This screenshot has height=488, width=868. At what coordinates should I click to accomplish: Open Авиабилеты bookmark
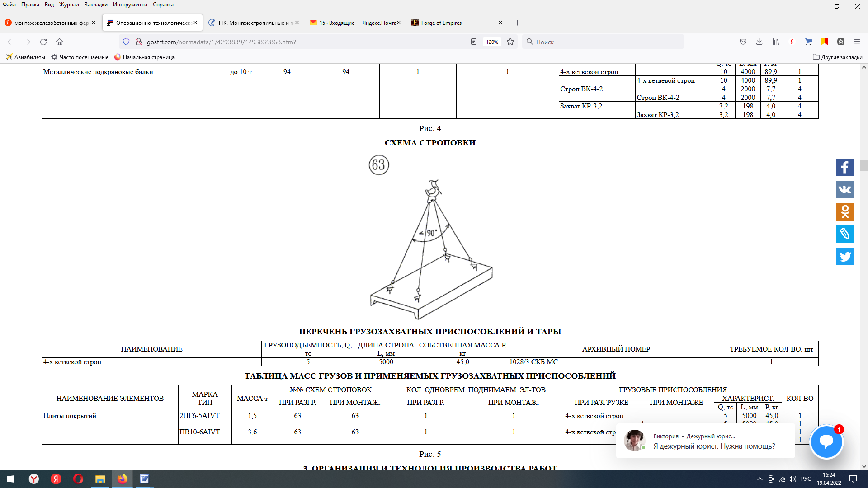tap(25, 57)
